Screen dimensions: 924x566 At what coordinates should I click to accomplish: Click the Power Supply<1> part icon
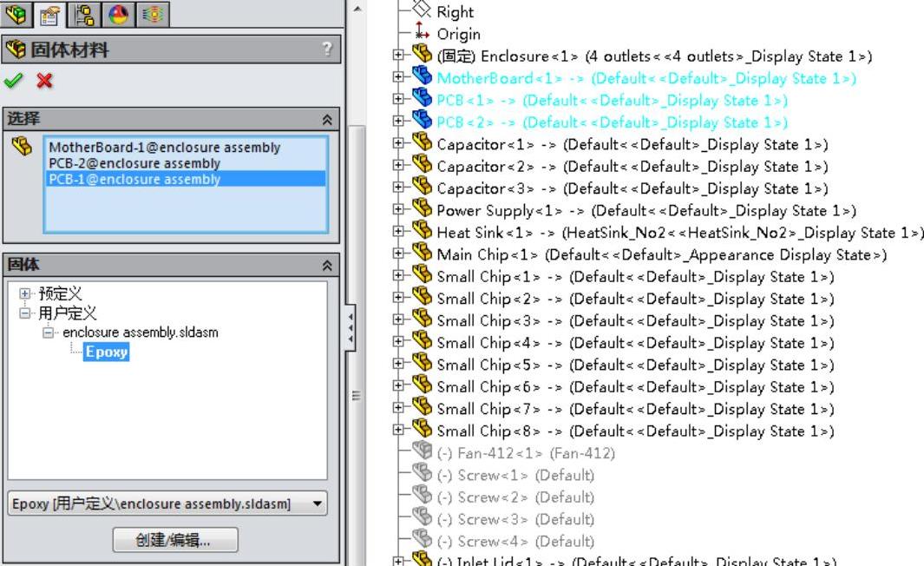point(423,210)
